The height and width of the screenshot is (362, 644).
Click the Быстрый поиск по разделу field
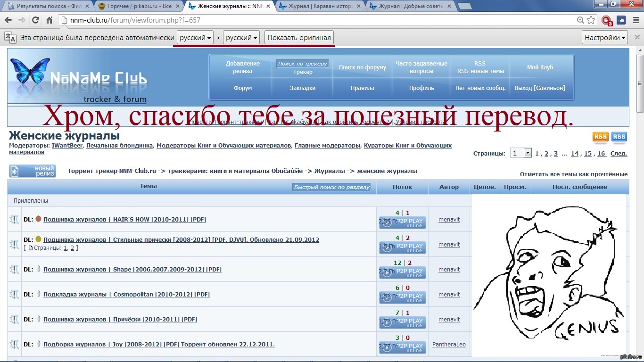click(x=331, y=187)
